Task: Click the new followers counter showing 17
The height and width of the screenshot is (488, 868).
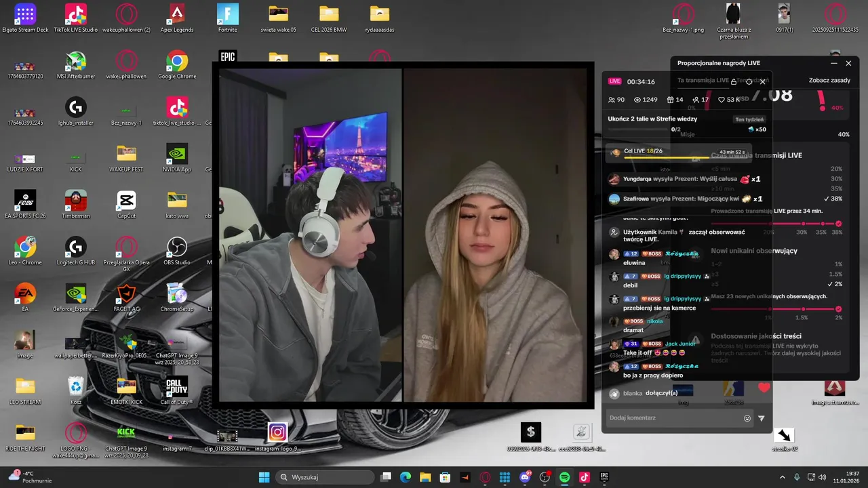Action: pos(701,100)
